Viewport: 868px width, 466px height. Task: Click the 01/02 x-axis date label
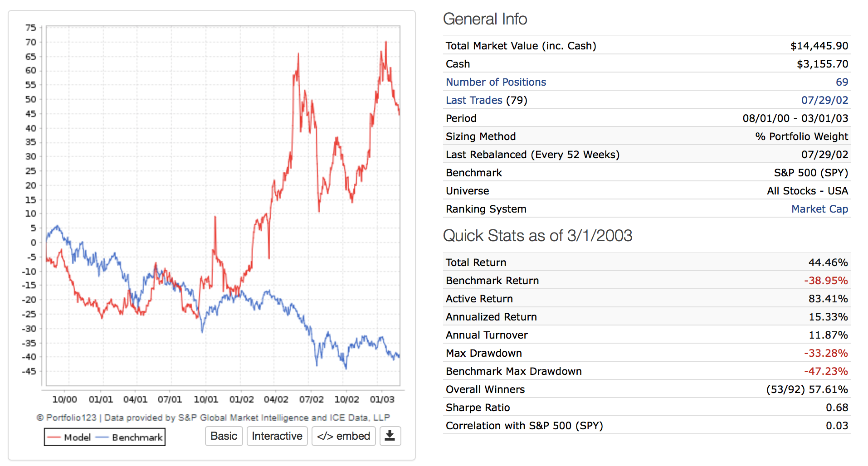click(x=241, y=399)
